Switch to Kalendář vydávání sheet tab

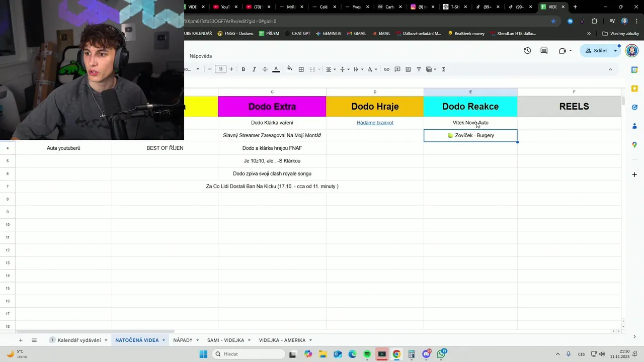click(x=79, y=340)
